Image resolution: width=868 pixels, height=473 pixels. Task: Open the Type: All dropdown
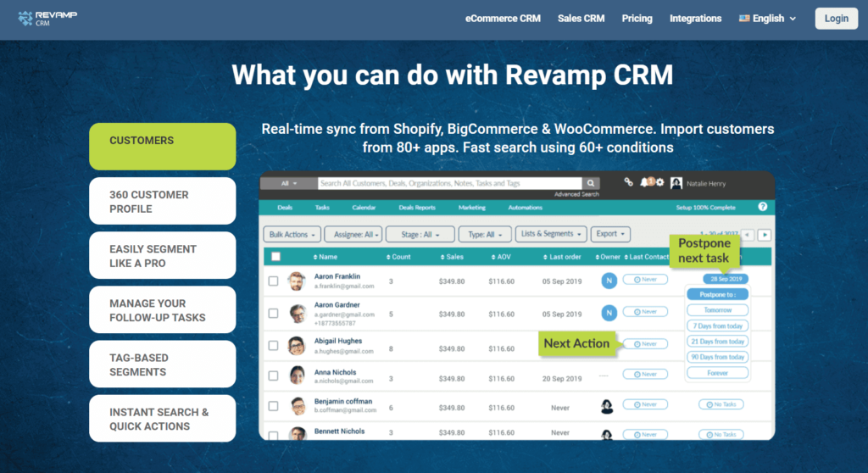tap(485, 234)
